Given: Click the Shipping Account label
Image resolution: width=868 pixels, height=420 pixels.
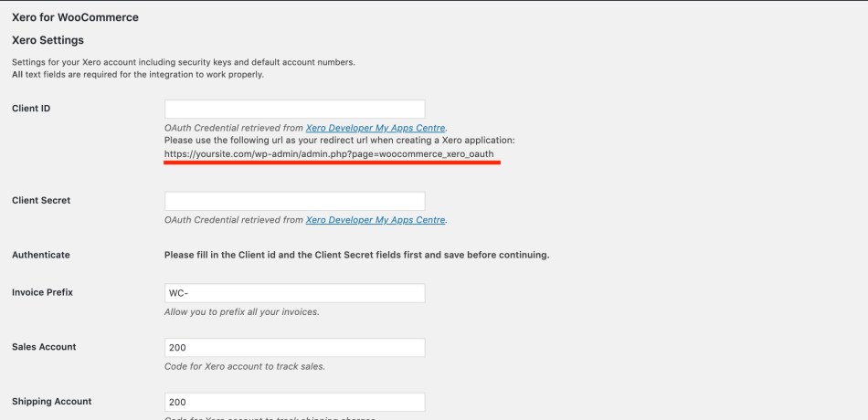Looking at the screenshot, I should click(51, 401).
